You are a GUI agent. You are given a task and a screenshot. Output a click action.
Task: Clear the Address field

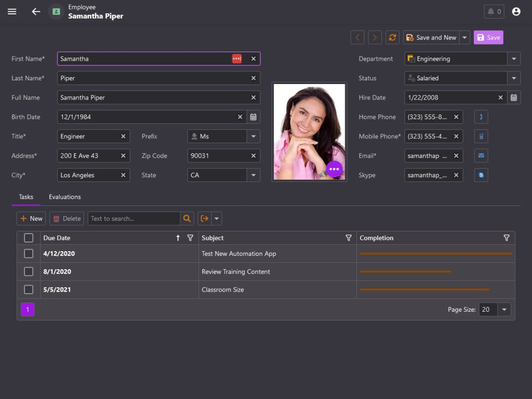(x=123, y=156)
